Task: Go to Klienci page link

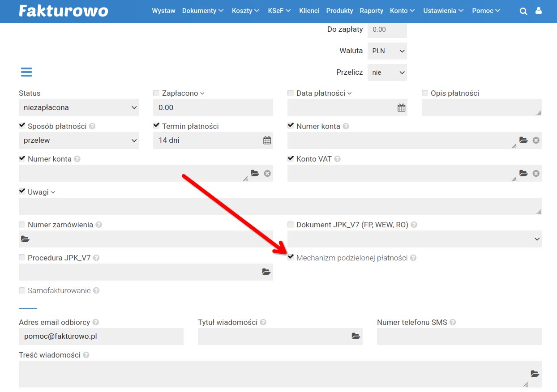Action: tap(309, 11)
